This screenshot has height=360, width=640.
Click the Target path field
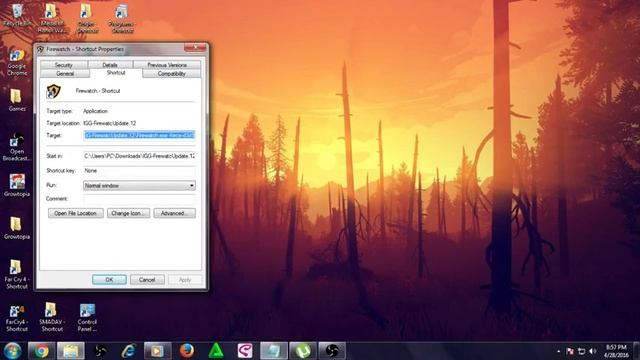pyautogui.click(x=139, y=135)
